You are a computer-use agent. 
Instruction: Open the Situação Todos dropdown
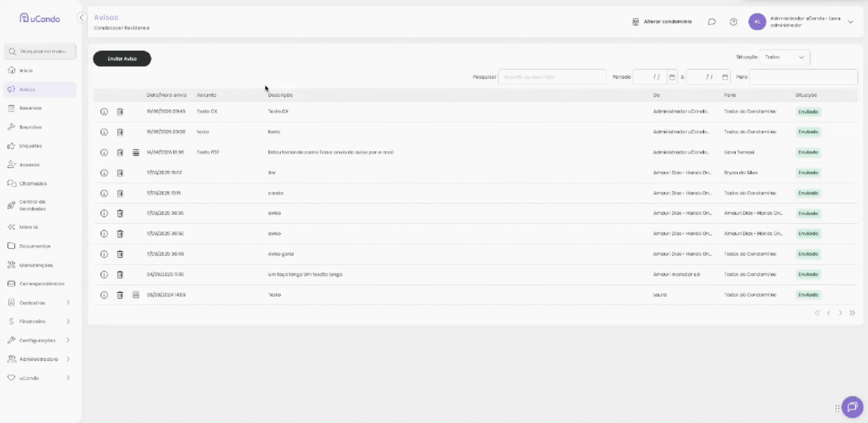pyautogui.click(x=785, y=57)
